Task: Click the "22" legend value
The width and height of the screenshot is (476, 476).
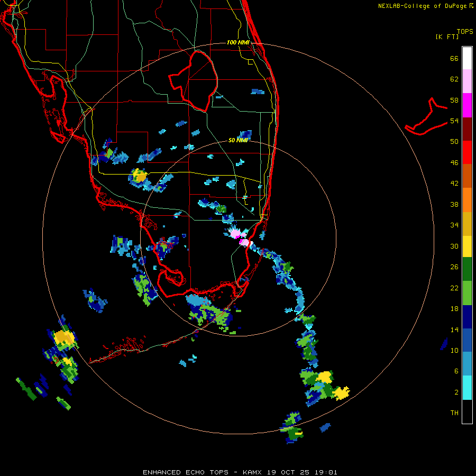Action: [454, 288]
